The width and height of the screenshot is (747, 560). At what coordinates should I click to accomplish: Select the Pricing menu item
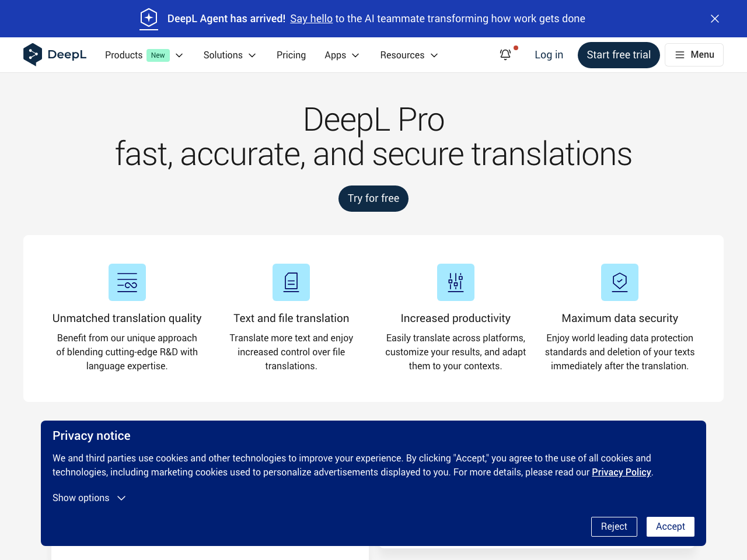pos(291,55)
